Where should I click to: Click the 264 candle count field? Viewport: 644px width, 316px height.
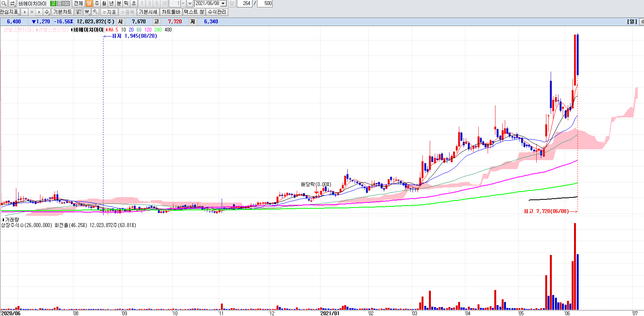(244, 3)
